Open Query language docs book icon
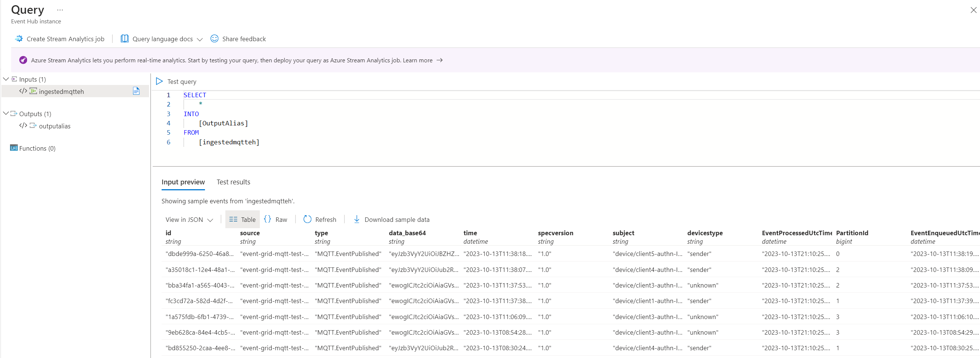980x358 pixels. 125,39
